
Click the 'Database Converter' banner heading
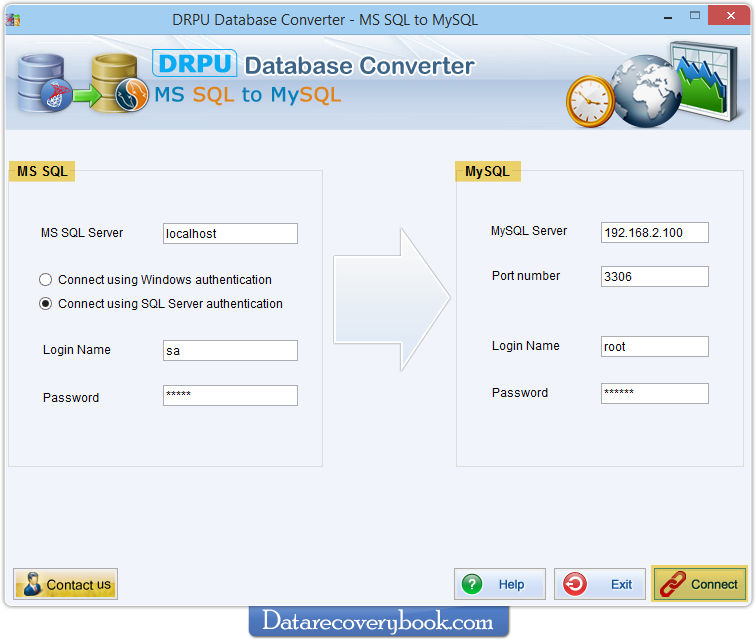tap(360, 66)
